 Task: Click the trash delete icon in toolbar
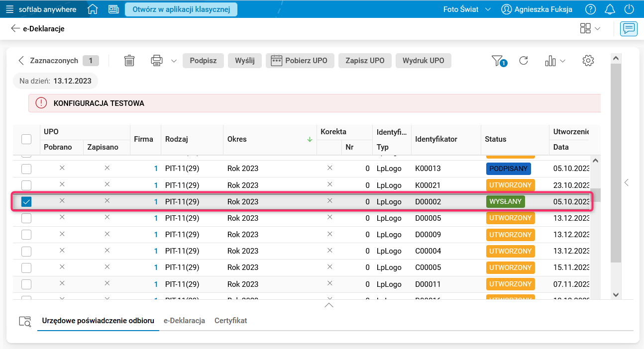click(129, 61)
